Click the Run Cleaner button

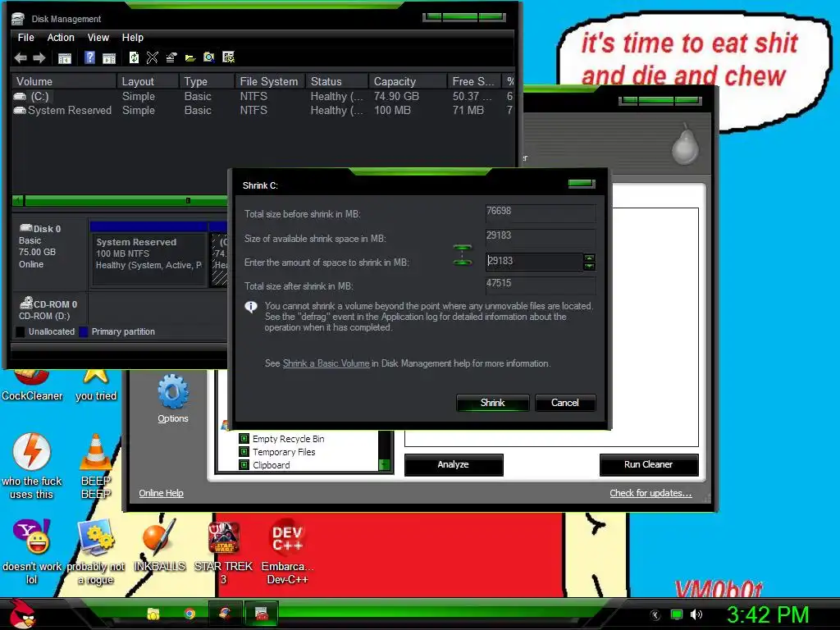click(x=648, y=464)
